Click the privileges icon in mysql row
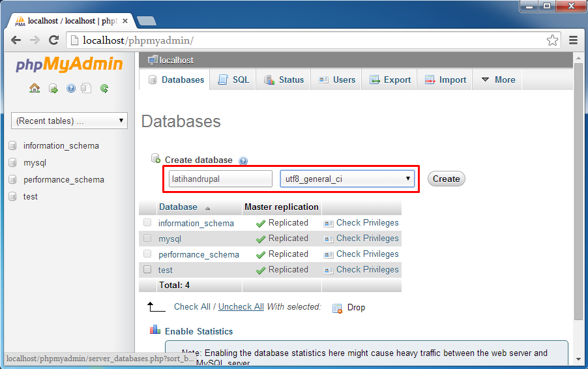Screen dimensions: 588x369 click(329, 239)
